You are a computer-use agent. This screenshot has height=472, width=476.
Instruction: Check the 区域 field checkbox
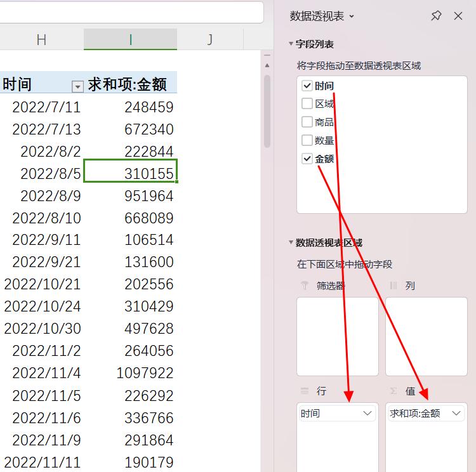pyautogui.click(x=307, y=104)
